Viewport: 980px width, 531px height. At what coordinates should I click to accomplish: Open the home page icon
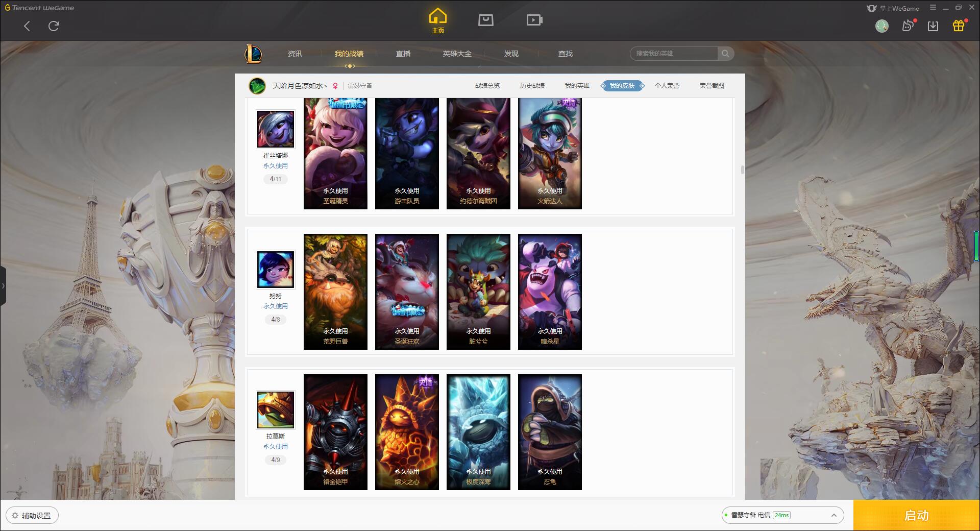tap(438, 20)
